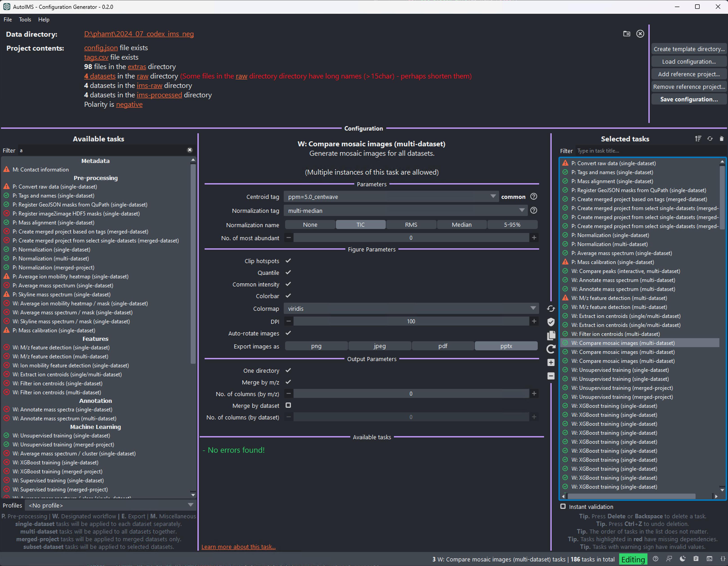The image size is (728, 566).
Task: Click the trash icon in Selected tasks
Action: click(722, 139)
